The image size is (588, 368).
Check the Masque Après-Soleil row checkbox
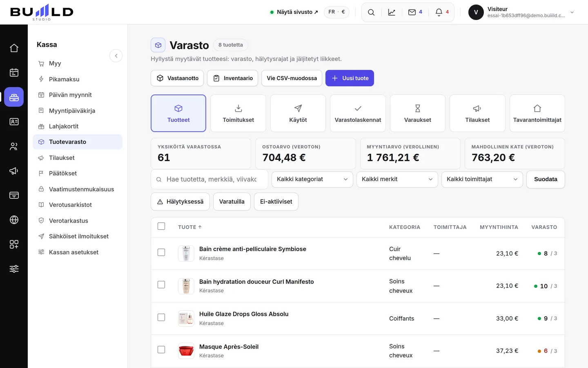(161, 350)
